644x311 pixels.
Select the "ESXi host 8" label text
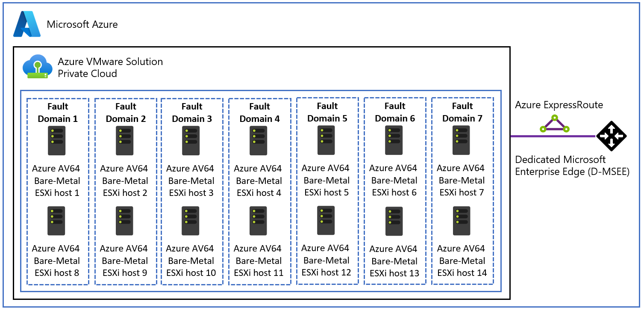(57, 273)
